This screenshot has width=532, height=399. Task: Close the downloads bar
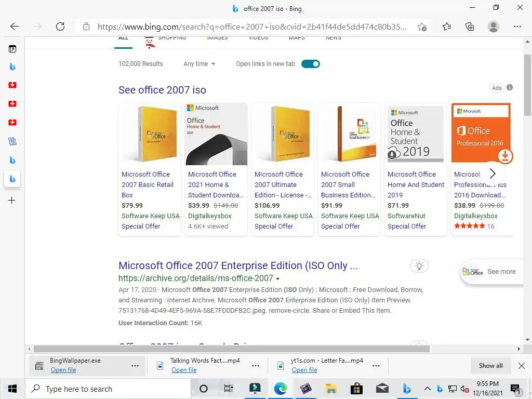coord(522,366)
